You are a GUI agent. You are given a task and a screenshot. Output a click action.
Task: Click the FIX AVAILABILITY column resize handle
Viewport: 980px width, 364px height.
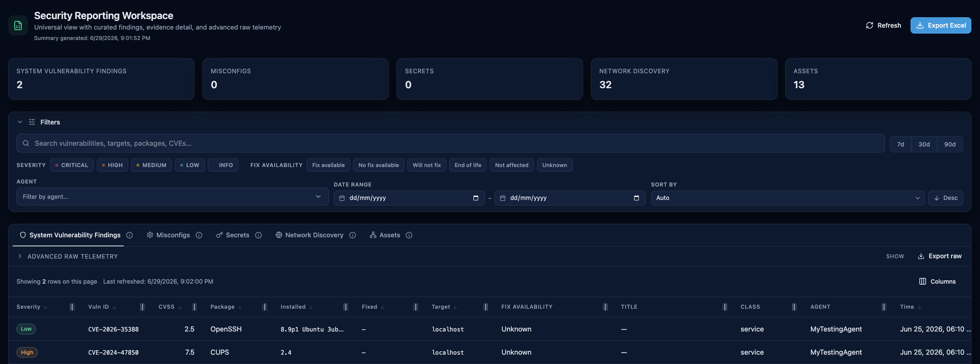pos(605,307)
